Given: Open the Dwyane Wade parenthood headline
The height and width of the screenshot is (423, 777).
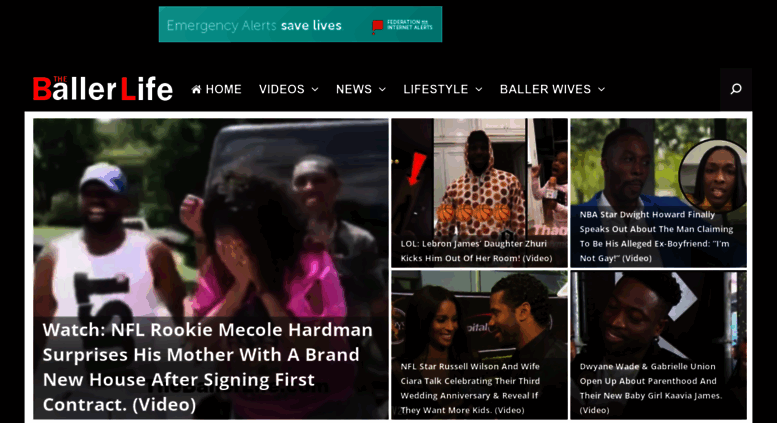Looking at the screenshot, I should click(651, 388).
